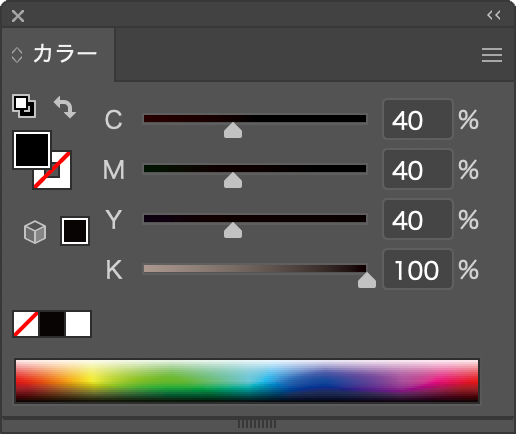Pick a color from the spectrum bar
This screenshot has width=516, height=434.
(247, 381)
